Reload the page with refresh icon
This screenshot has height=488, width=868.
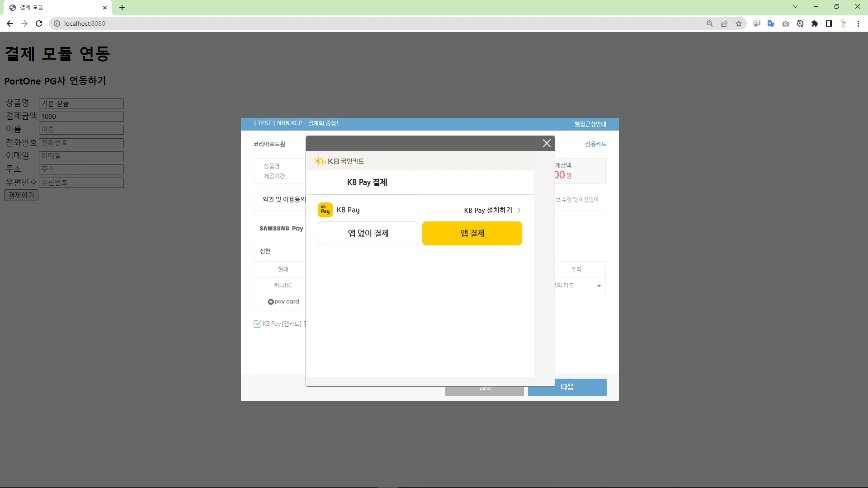(x=39, y=23)
